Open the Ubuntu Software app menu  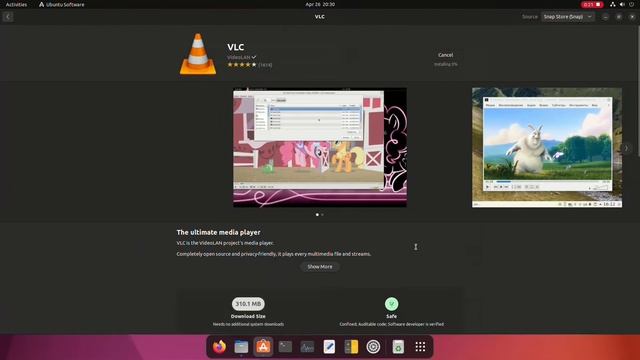click(x=62, y=4)
